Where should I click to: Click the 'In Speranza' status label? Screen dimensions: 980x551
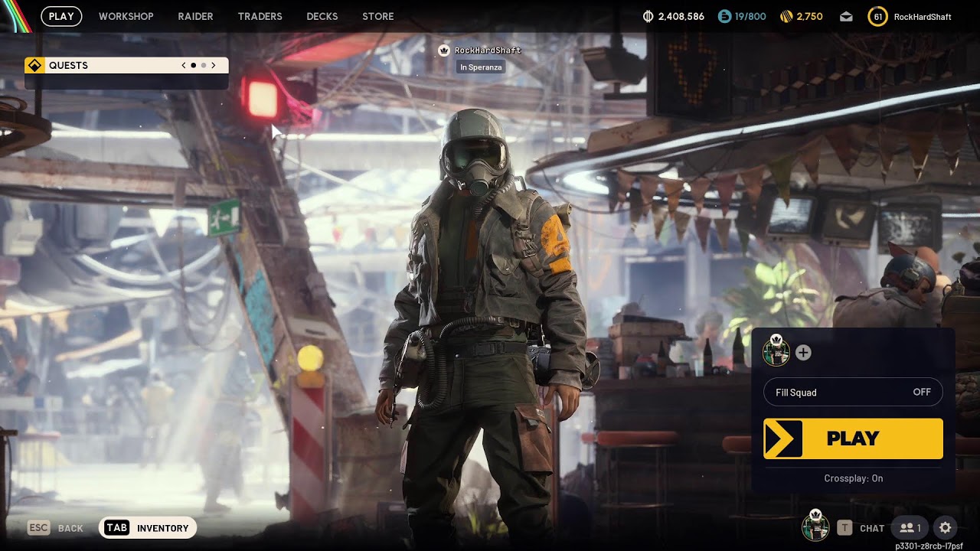click(481, 67)
